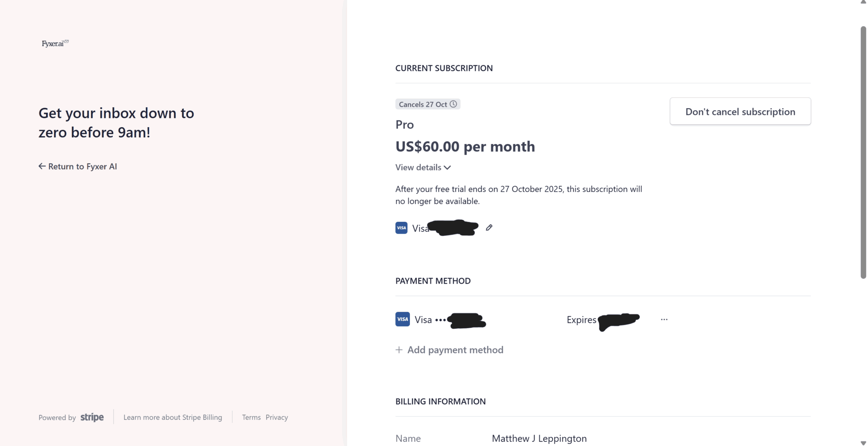The image size is (868, 446).
Task: Click the clock icon next to Cancels 27 Oct
Action: (453, 104)
